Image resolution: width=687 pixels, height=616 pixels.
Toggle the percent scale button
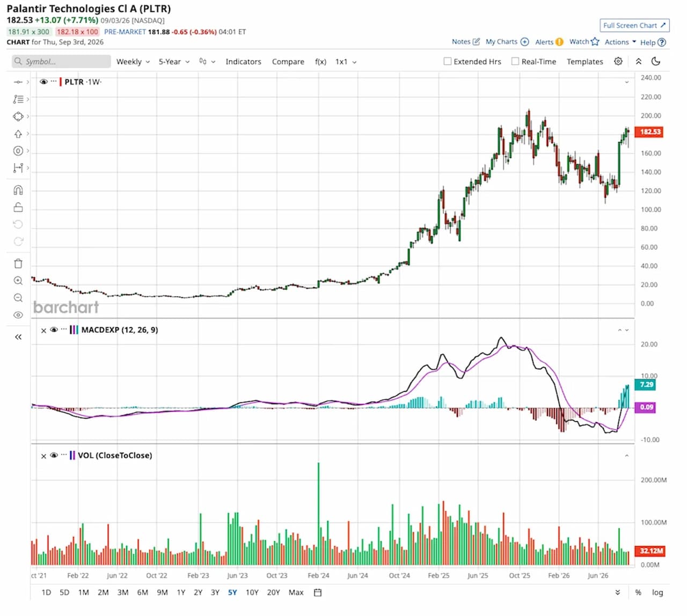(x=638, y=592)
